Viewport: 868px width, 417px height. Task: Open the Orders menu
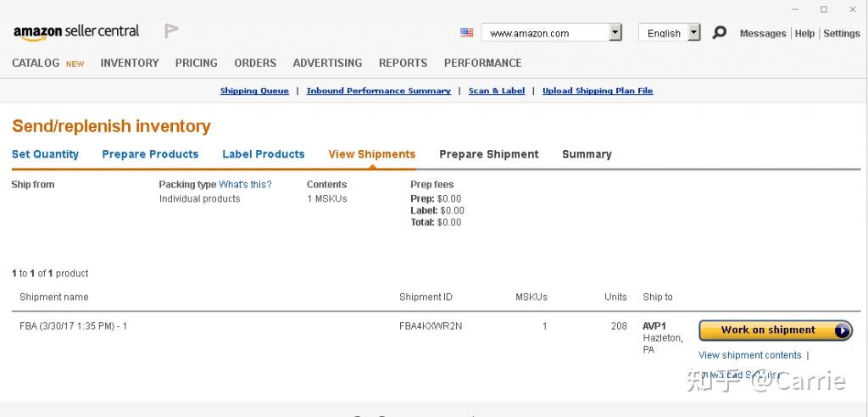pos(255,63)
